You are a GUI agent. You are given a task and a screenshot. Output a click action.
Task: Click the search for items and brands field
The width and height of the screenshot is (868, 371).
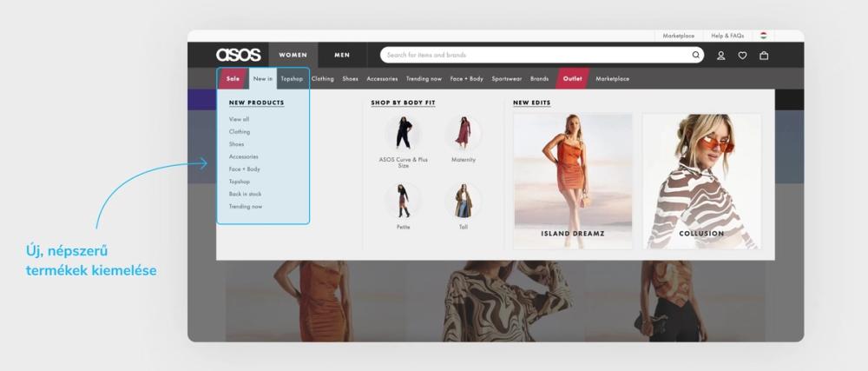pyautogui.click(x=542, y=55)
